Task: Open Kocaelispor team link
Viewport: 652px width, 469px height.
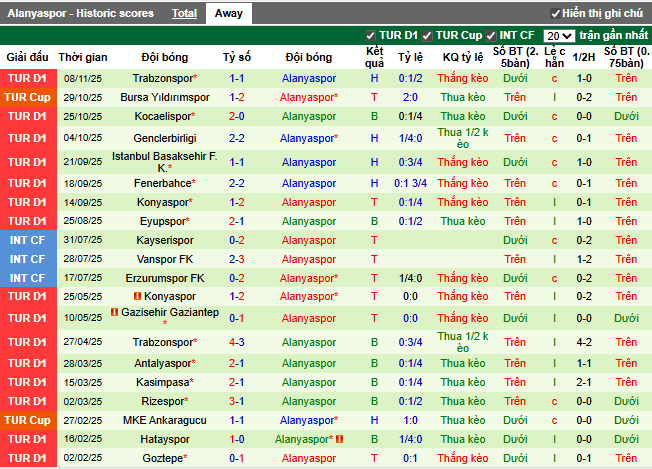Action: click(x=165, y=116)
